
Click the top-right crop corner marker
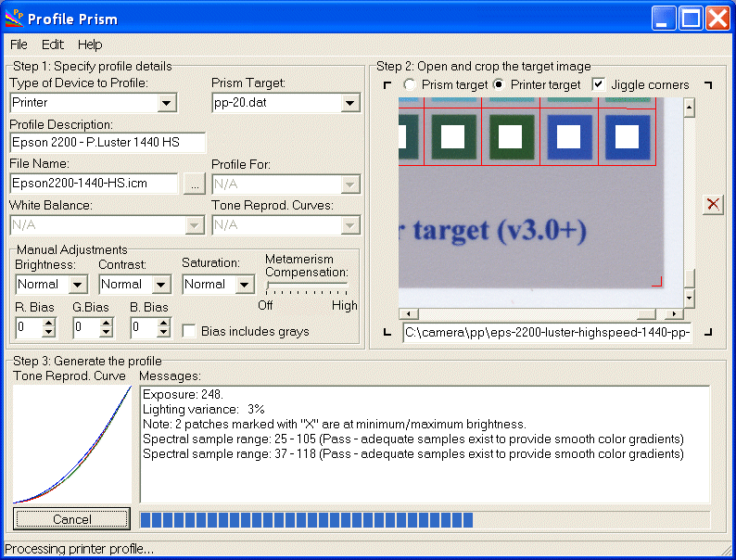708,85
